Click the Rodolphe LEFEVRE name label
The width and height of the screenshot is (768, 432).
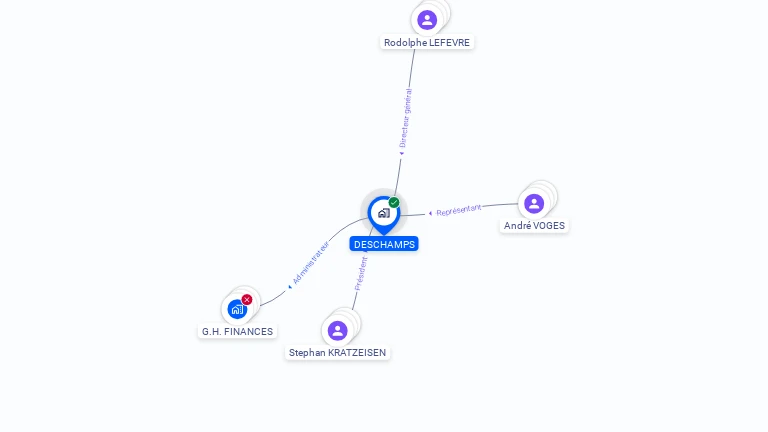point(427,43)
